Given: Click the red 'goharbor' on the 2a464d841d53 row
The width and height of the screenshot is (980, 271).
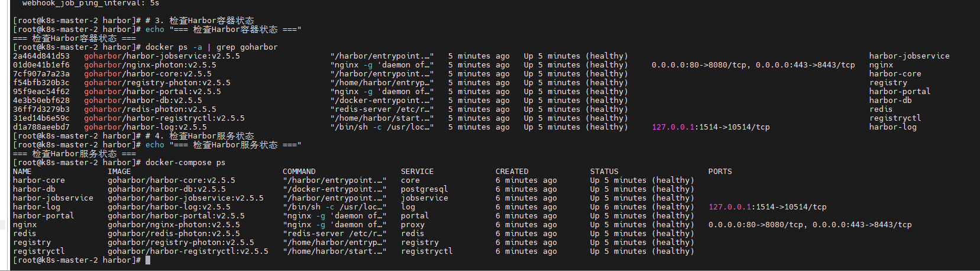Looking at the screenshot, I should [103, 56].
